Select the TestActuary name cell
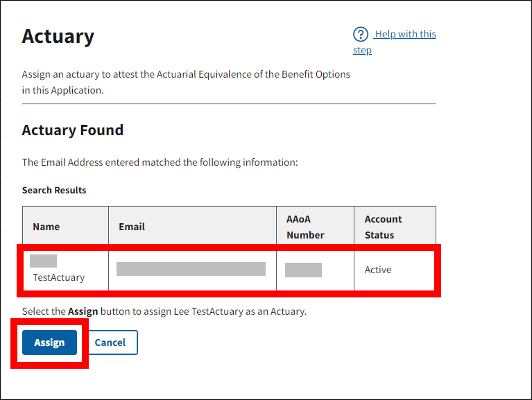The image size is (532, 400). pos(59,277)
